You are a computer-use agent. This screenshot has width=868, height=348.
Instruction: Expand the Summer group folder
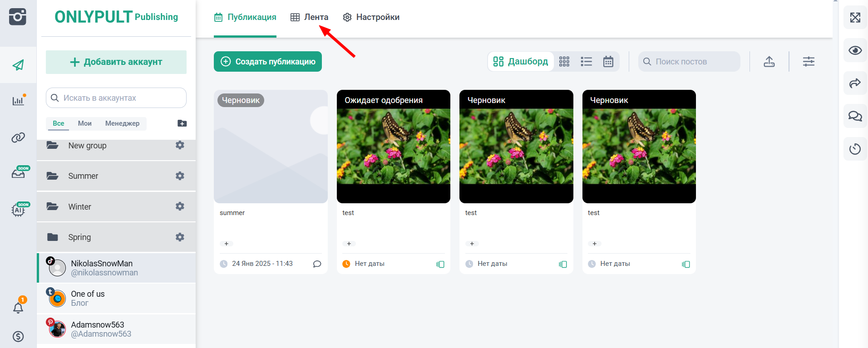pyautogui.click(x=116, y=176)
